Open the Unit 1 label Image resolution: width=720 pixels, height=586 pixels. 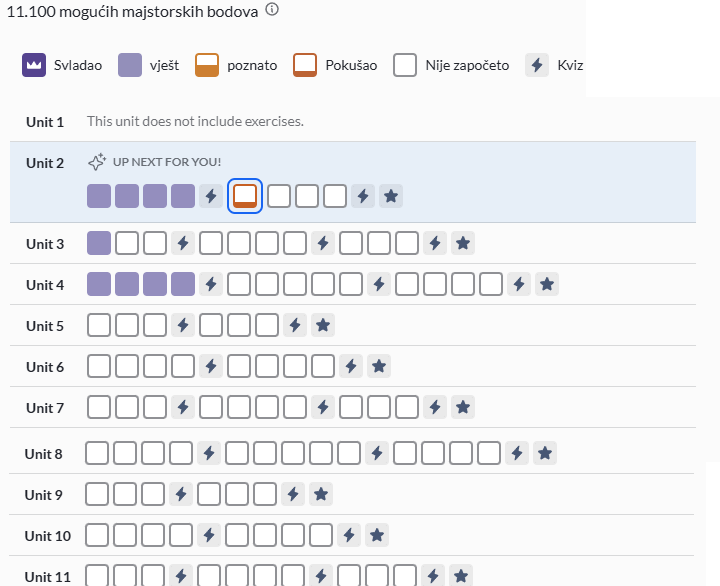[45, 122]
